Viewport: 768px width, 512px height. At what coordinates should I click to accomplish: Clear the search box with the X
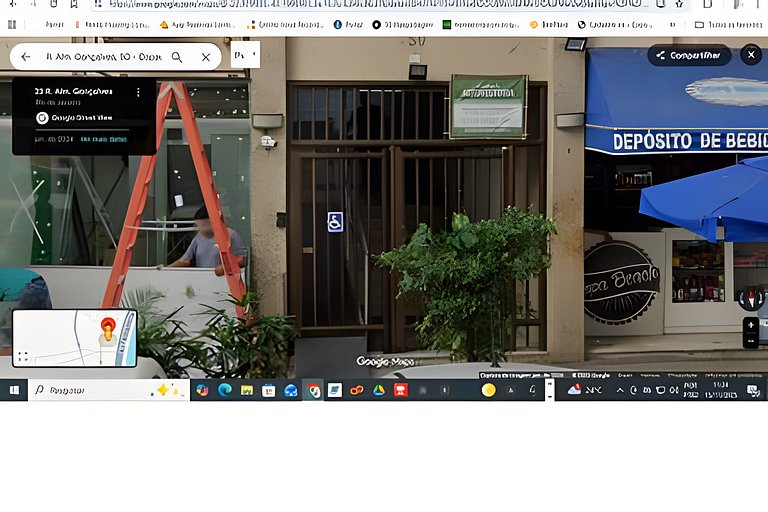[206, 57]
